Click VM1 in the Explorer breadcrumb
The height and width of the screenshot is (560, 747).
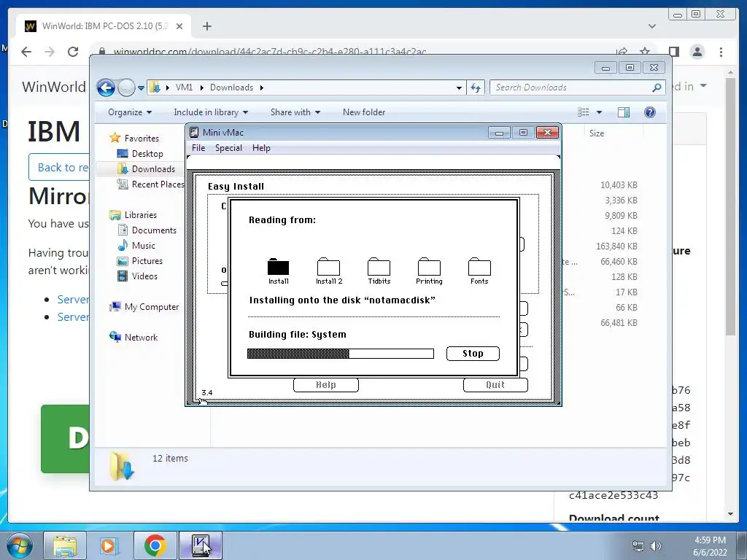click(184, 87)
